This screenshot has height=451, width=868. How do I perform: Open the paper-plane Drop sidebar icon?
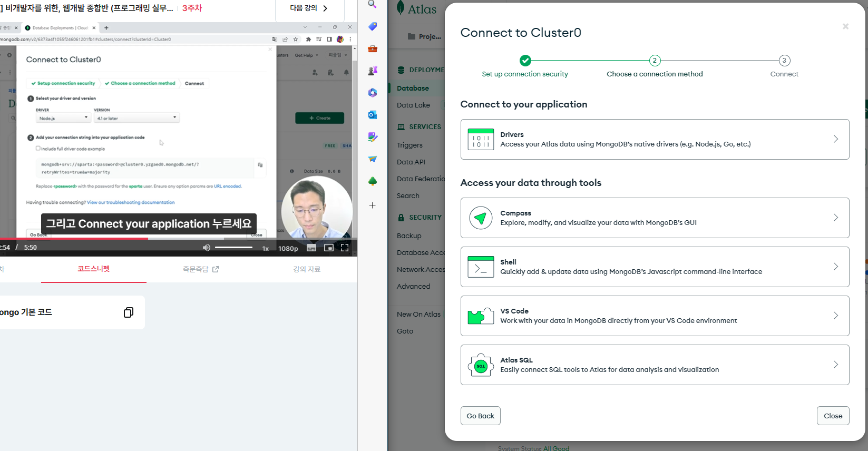[x=373, y=159]
